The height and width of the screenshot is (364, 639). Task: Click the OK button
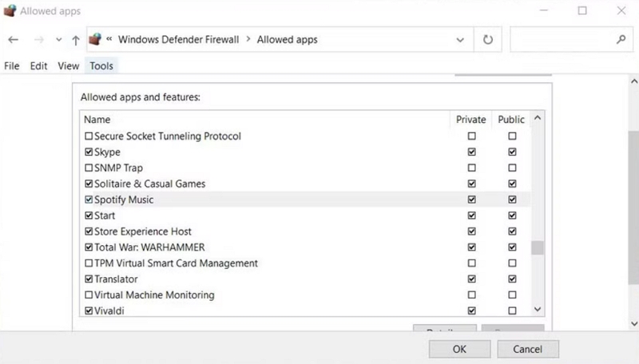(x=459, y=349)
